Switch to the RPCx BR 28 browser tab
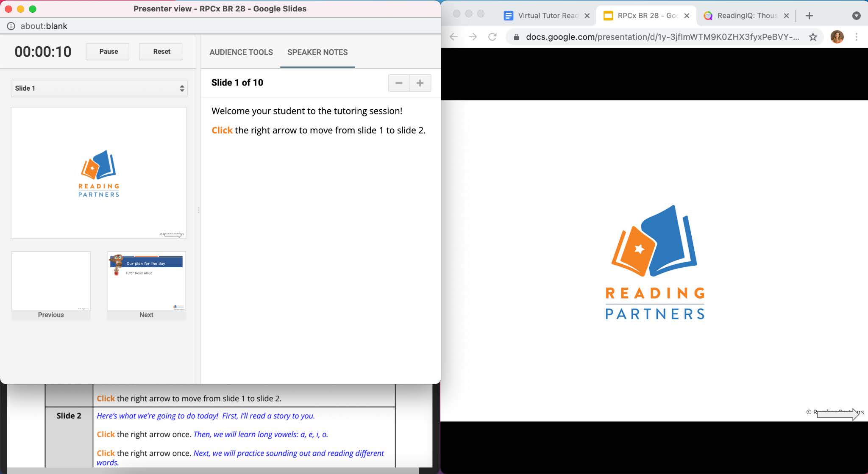This screenshot has width=868, height=474. [x=647, y=16]
